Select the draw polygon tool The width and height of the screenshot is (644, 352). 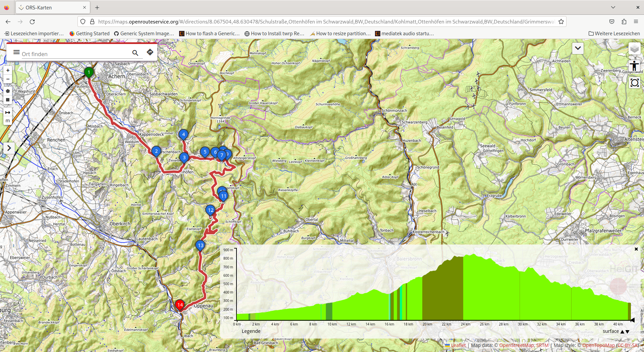tap(8, 91)
